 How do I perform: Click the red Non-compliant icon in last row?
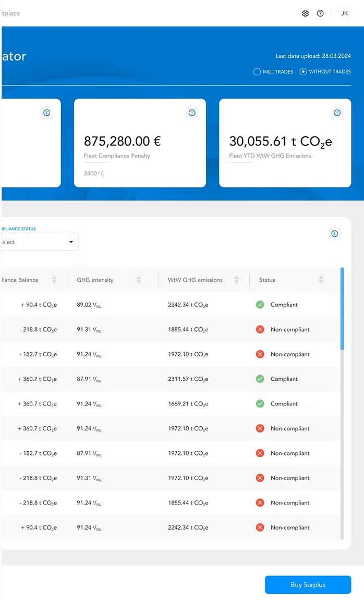tap(260, 527)
